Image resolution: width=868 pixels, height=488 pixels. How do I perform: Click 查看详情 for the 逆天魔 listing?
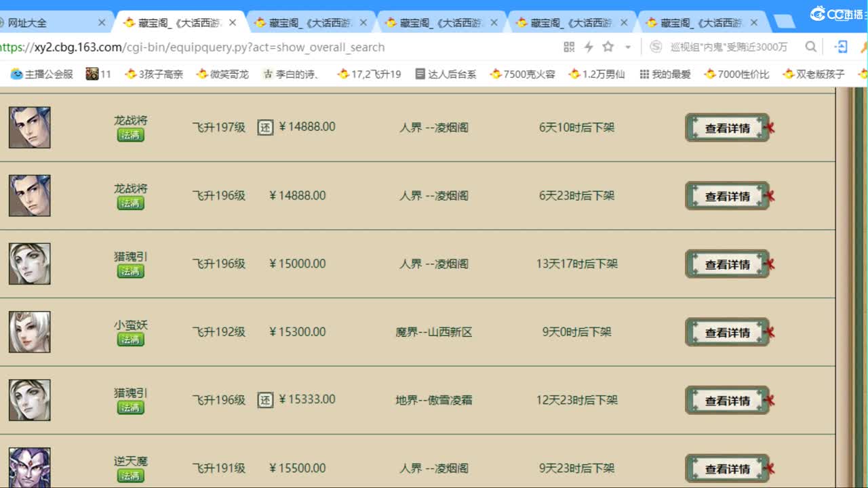[x=728, y=468]
